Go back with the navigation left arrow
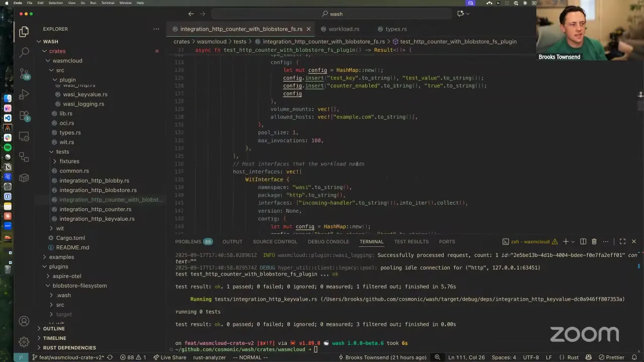Screen dimensions: 644x362 click(x=191, y=14)
